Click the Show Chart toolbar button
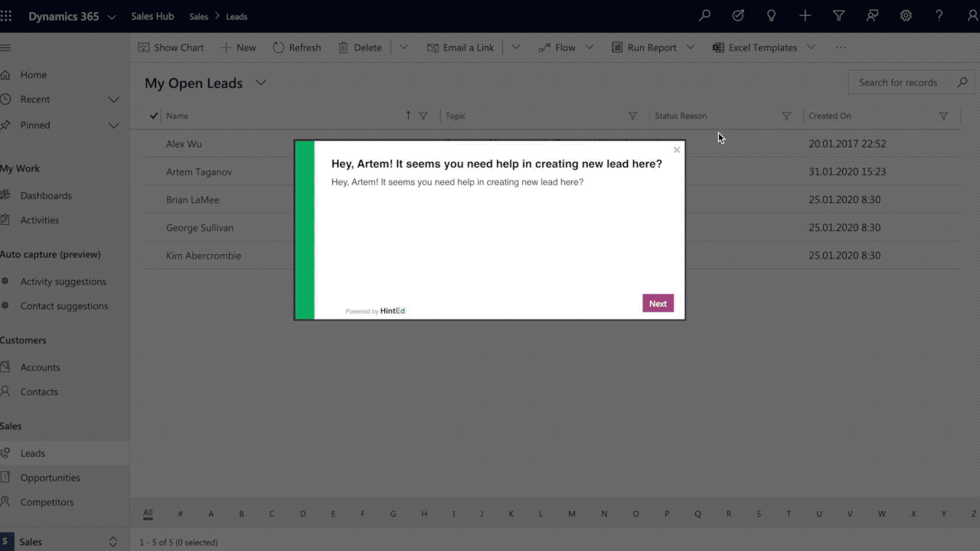 coord(171,47)
